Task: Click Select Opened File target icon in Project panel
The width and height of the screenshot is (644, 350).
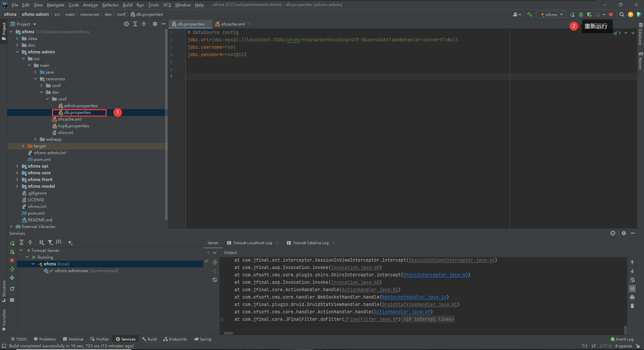Action: click(x=126, y=24)
